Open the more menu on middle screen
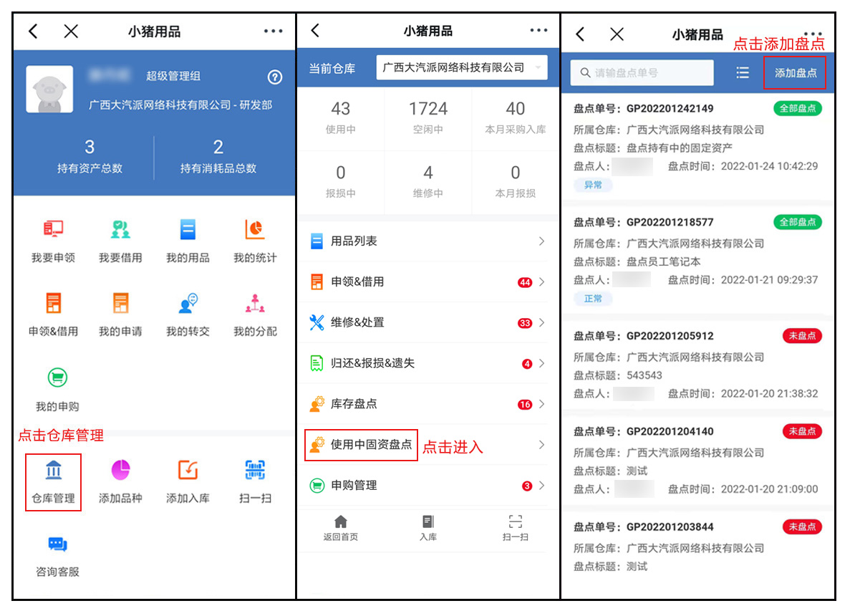The width and height of the screenshot is (855, 616). click(x=538, y=30)
